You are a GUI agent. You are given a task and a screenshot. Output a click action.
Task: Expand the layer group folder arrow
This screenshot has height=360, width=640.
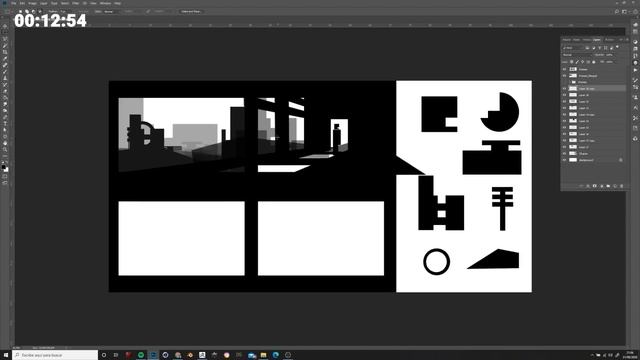(570, 82)
